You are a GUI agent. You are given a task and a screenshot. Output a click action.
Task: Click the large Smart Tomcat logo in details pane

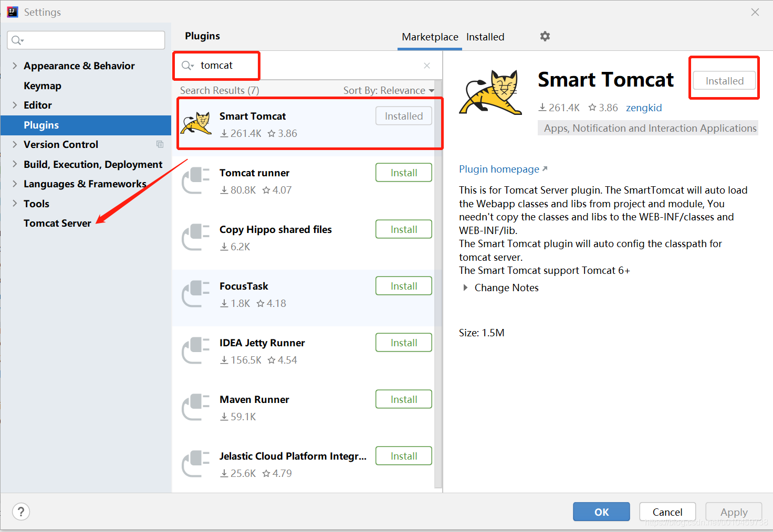pyautogui.click(x=491, y=92)
